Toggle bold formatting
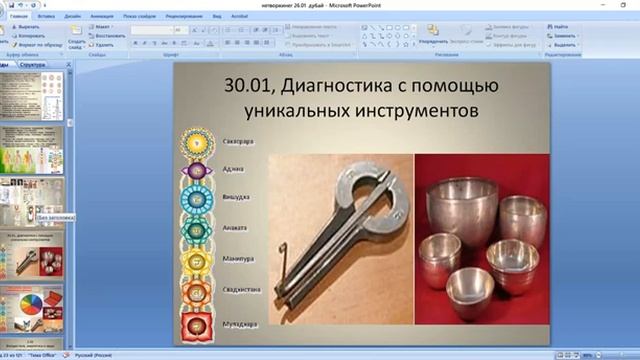 [x=136, y=43]
